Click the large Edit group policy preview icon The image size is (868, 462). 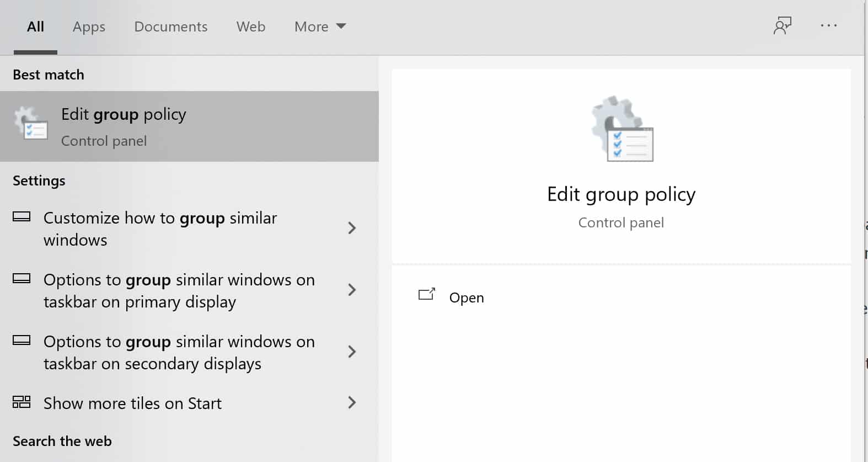(622, 129)
